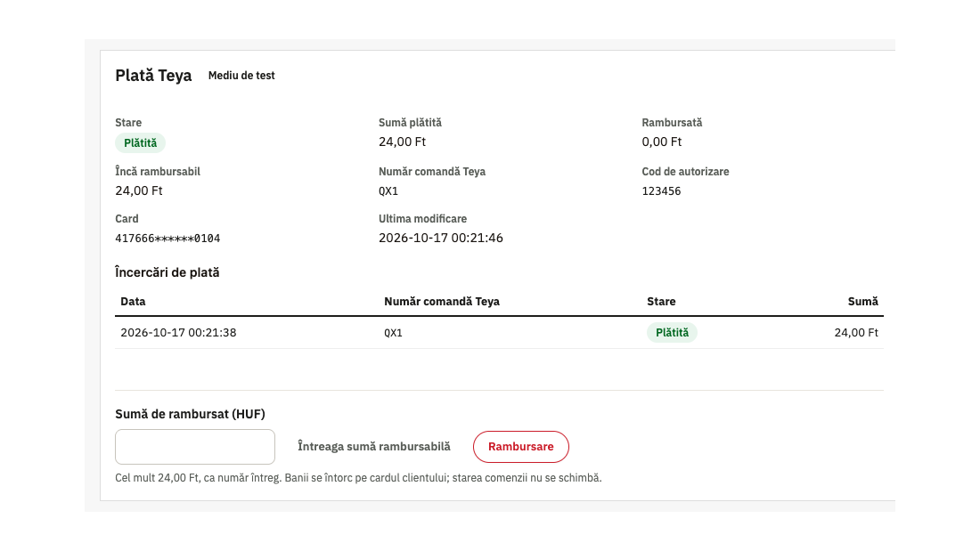The image size is (980, 551).
Task: Click the Plătită badge under Stare at top
Action: tap(140, 143)
